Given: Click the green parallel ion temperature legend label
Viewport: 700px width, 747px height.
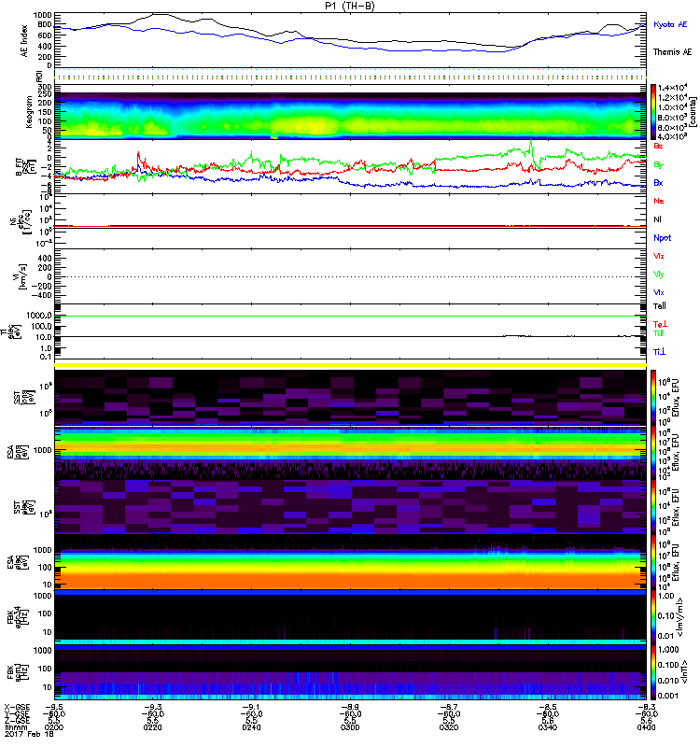Looking at the screenshot, I should click(658, 333).
